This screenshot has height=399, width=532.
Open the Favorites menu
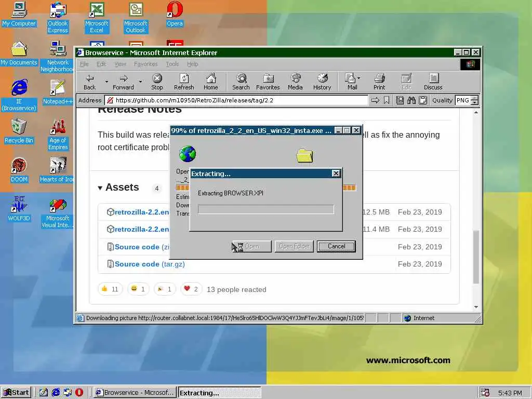coord(145,64)
